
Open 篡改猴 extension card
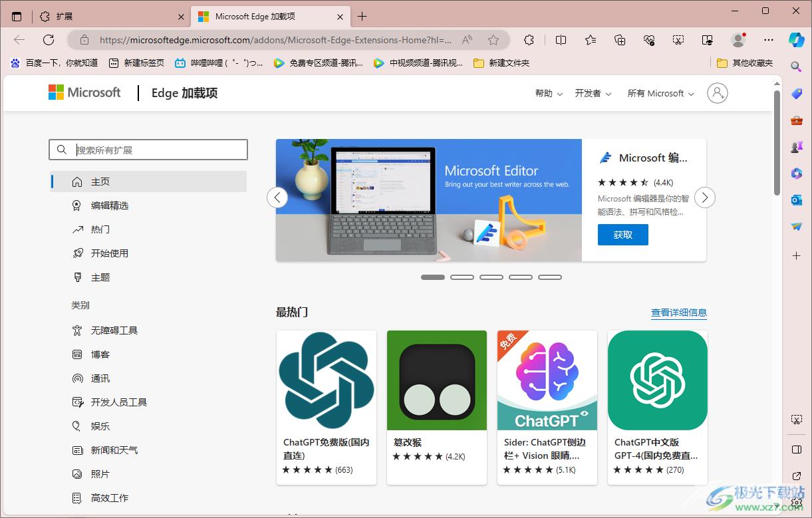pyautogui.click(x=437, y=408)
